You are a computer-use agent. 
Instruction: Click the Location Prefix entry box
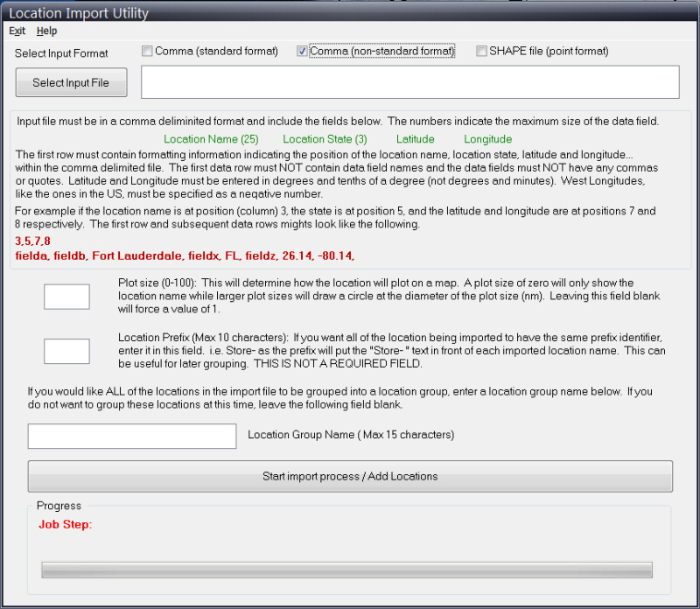66,351
